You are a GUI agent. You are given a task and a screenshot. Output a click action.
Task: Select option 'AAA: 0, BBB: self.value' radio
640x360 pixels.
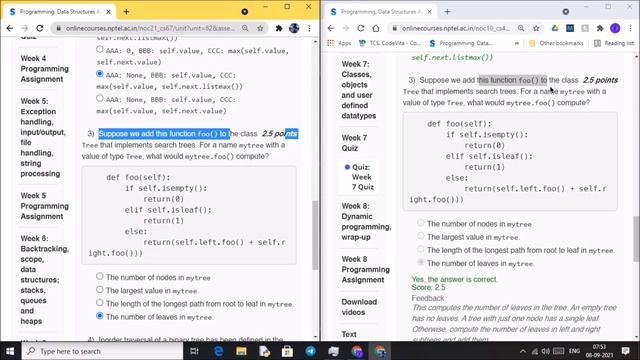[100, 49]
